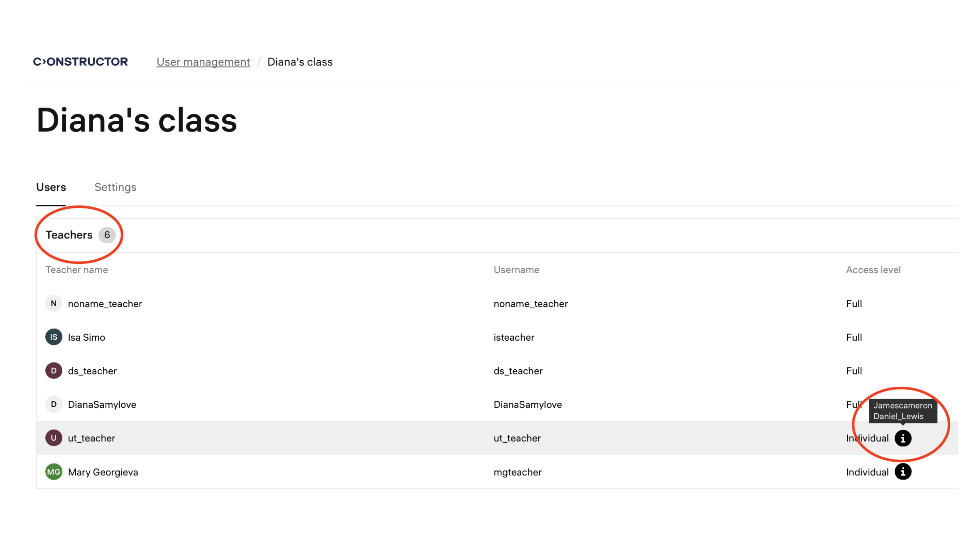Click the Teachers section header
The height and width of the screenshot is (539, 980).
pos(69,235)
